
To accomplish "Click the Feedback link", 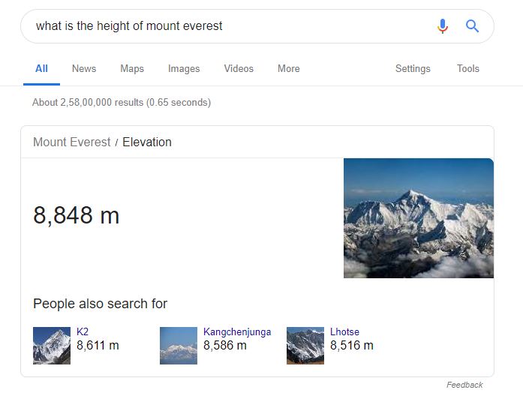I will coord(464,385).
